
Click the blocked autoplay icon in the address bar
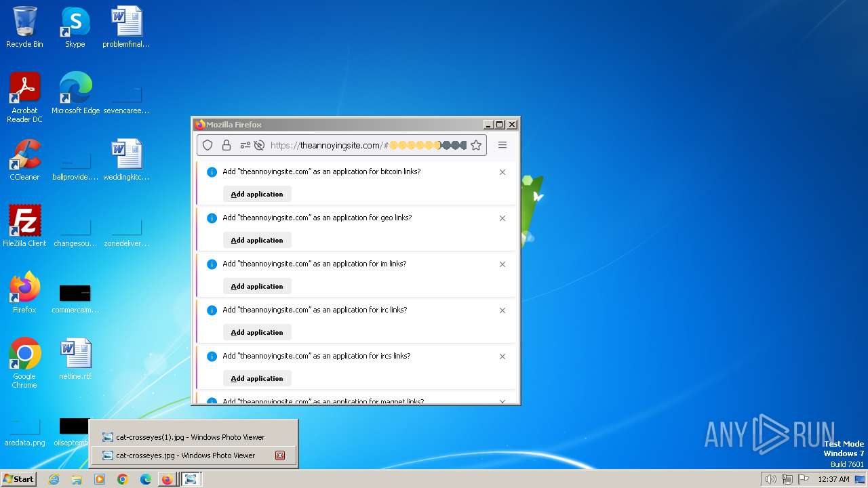coord(259,145)
